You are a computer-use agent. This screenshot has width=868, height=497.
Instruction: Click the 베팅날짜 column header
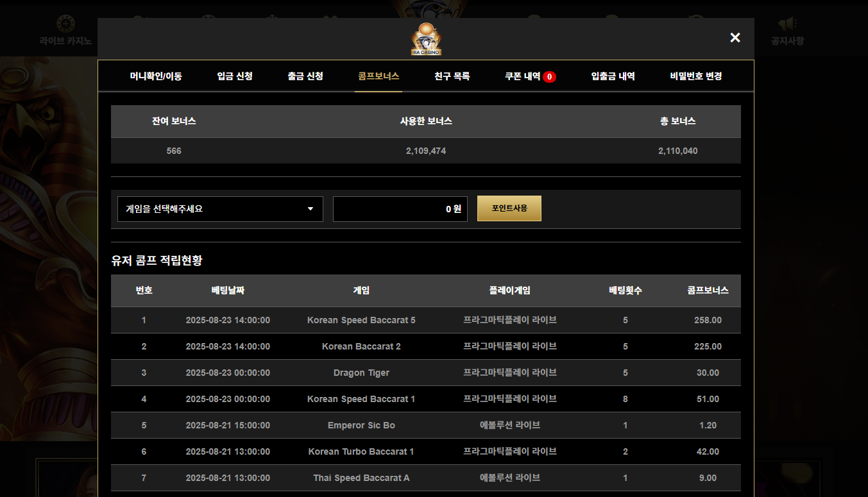coord(228,290)
